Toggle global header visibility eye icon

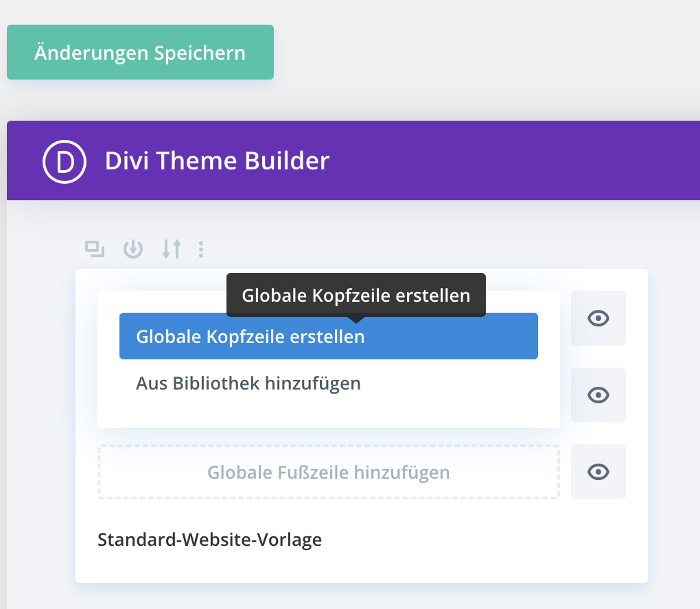click(598, 318)
